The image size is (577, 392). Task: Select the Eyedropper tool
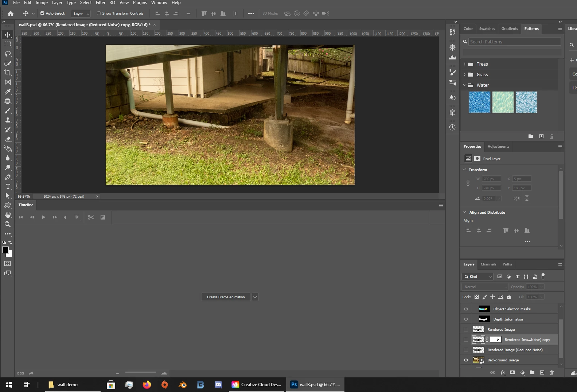8,92
